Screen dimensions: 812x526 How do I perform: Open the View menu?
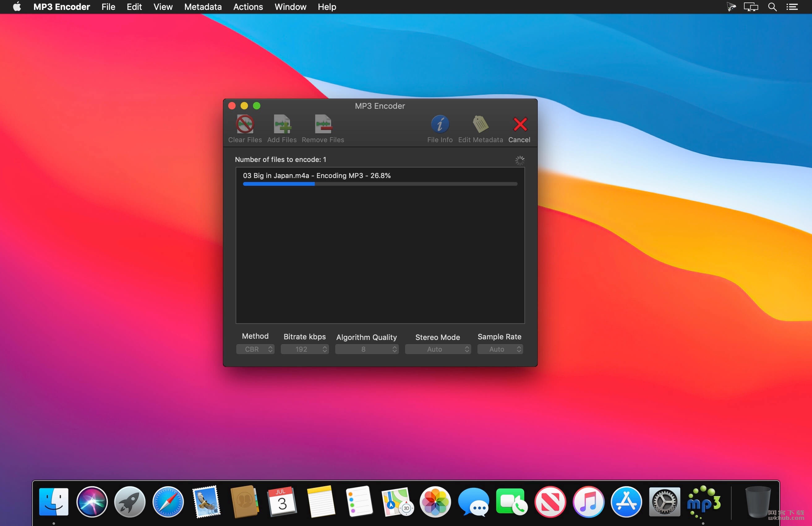point(163,7)
